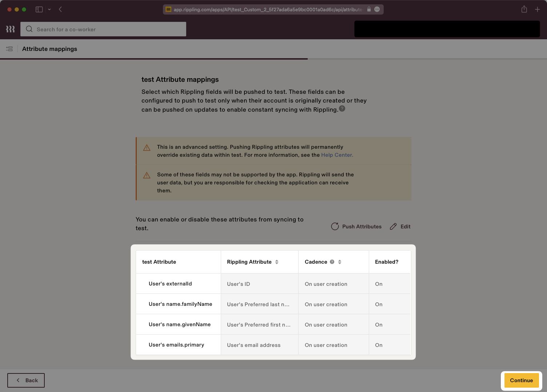Open the Help Center link
This screenshot has width=547, height=392.
tap(337, 155)
